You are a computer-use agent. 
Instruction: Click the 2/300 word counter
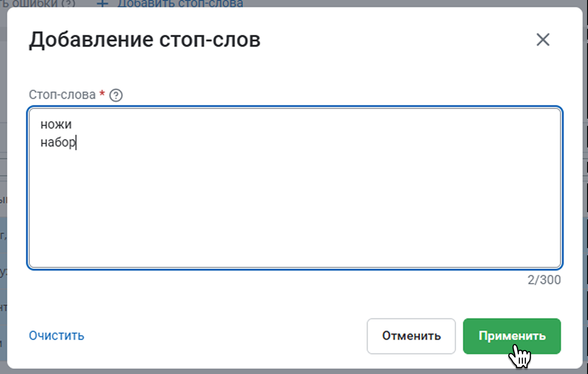click(544, 280)
